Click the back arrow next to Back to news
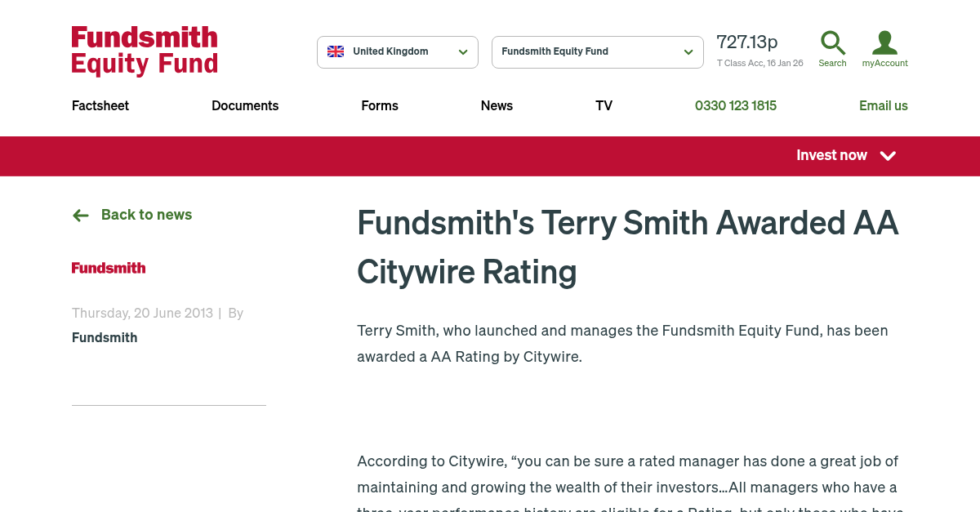The height and width of the screenshot is (512, 980). tap(80, 215)
